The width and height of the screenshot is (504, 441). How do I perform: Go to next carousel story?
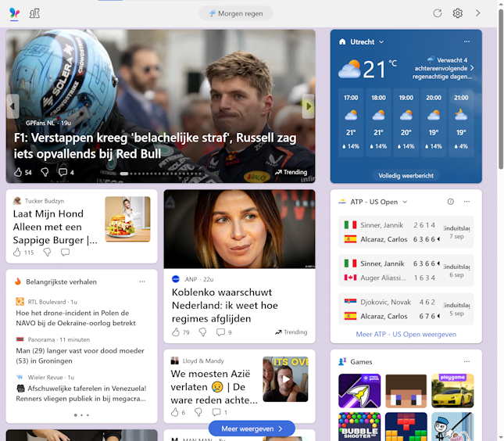point(309,106)
